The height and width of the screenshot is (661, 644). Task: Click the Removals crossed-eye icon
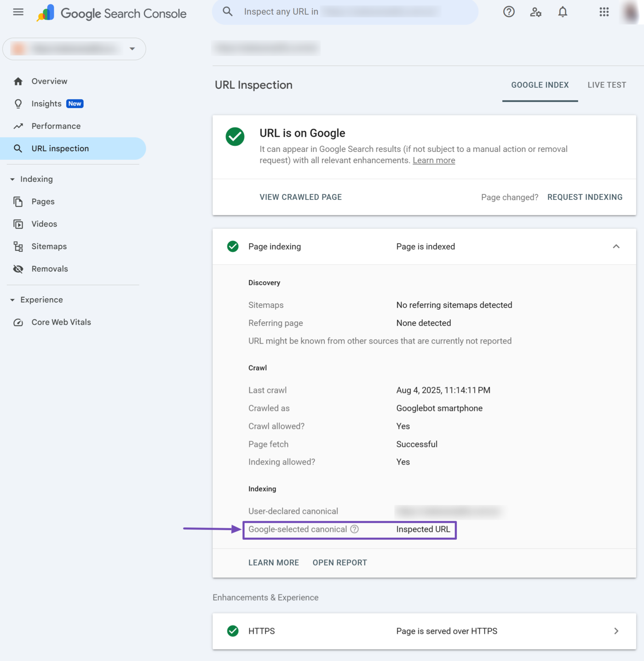[x=18, y=269]
